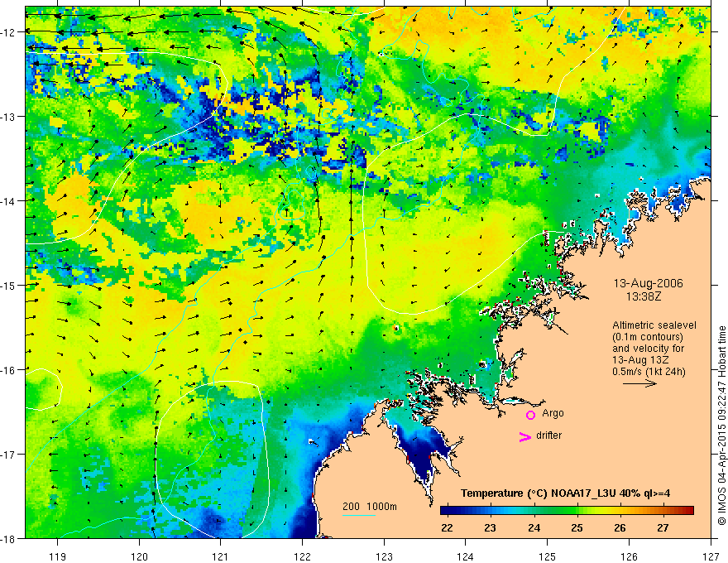Click latitude axis label '-15'
The image size is (728, 563).
[x=9, y=286]
